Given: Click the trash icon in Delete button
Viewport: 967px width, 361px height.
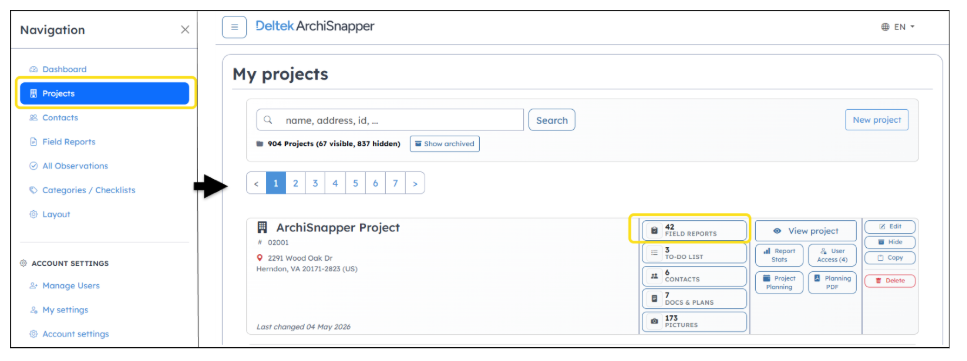Looking at the screenshot, I should pyautogui.click(x=878, y=281).
